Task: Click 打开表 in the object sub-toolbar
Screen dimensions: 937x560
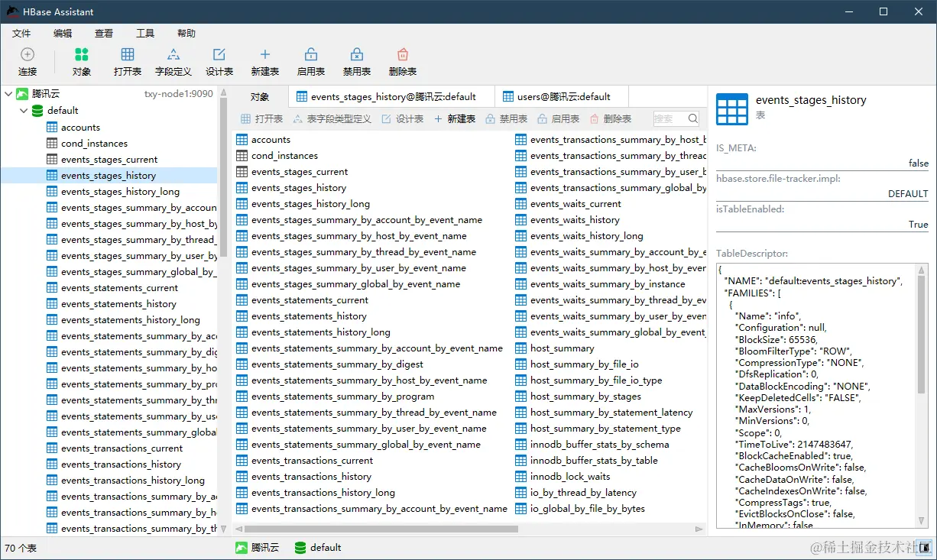Action: coord(261,119)
